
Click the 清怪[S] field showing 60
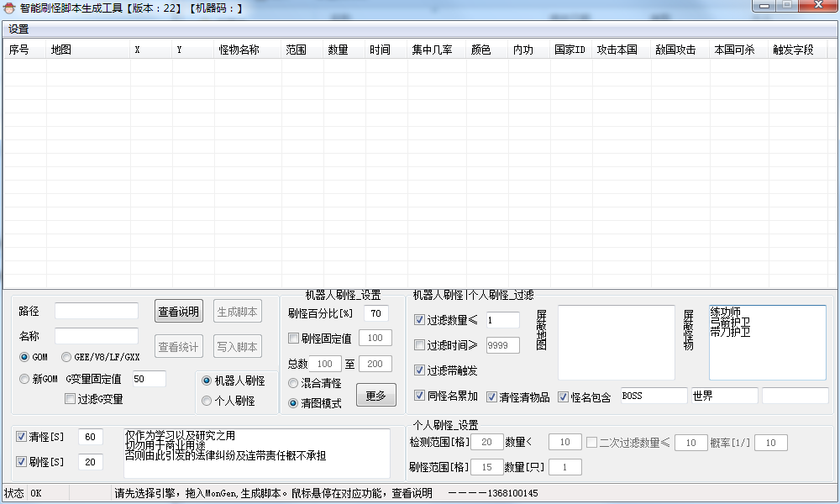pos(91,437)
